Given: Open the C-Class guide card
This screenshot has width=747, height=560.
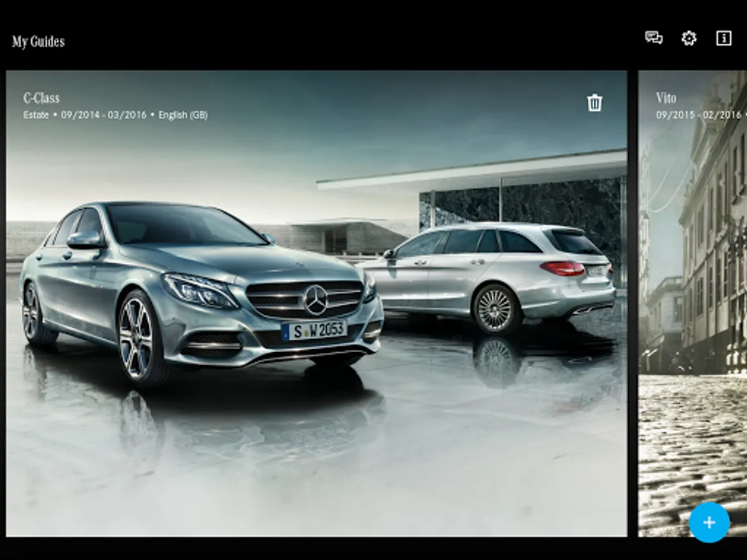Looking at the screenshot, I should coord(316,303).
